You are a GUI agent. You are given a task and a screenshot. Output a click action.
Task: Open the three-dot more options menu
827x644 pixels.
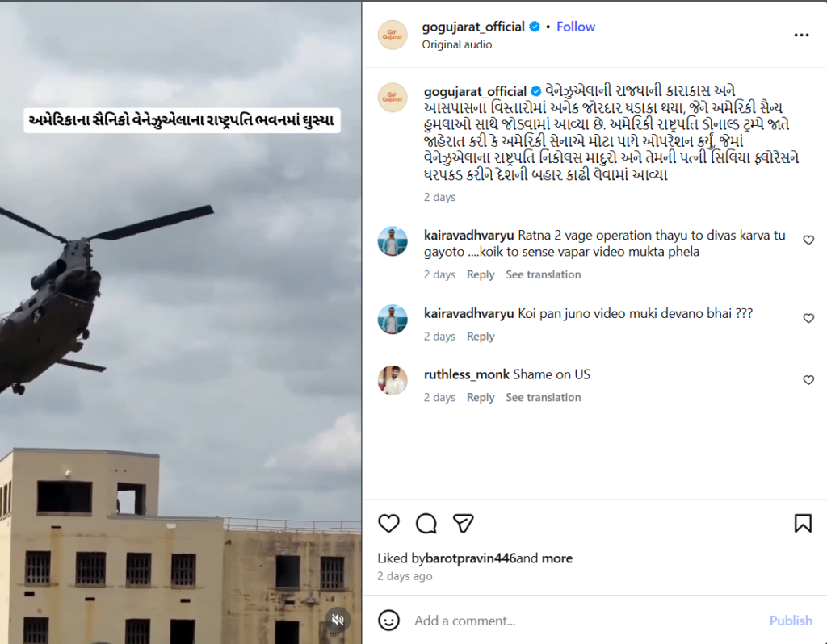coord(801,35)
